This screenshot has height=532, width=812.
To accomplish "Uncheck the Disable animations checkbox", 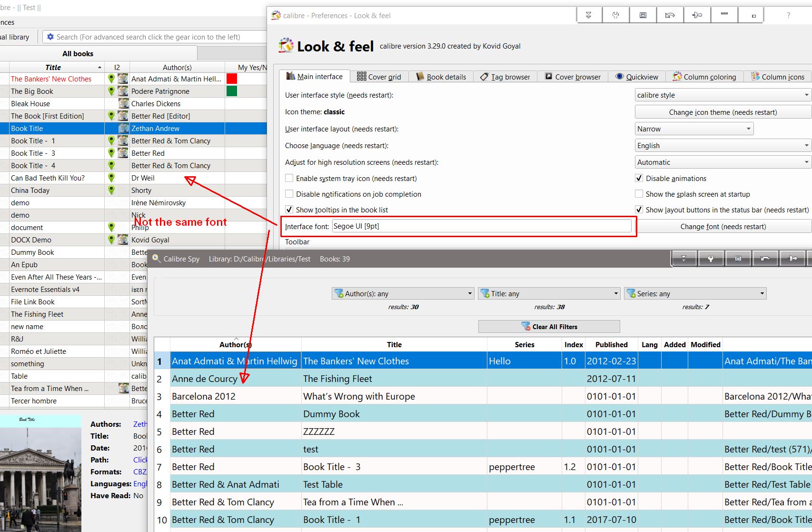I will tap(639, 178).
